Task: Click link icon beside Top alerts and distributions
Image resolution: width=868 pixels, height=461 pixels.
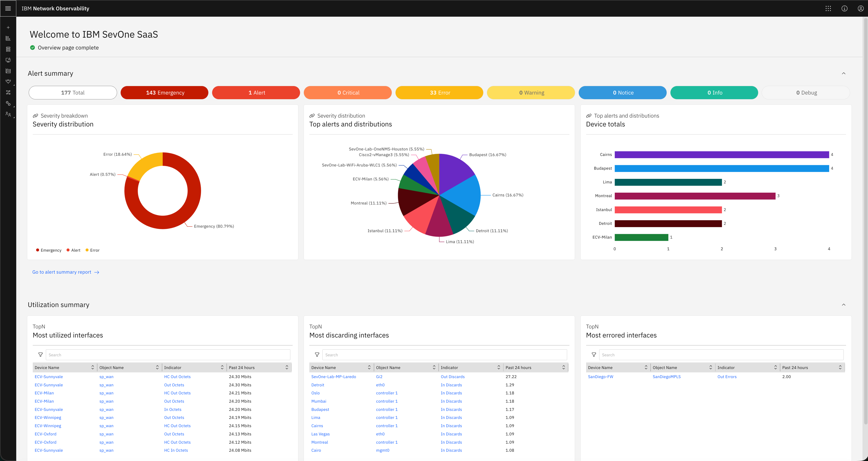Action: pos(589,116)
